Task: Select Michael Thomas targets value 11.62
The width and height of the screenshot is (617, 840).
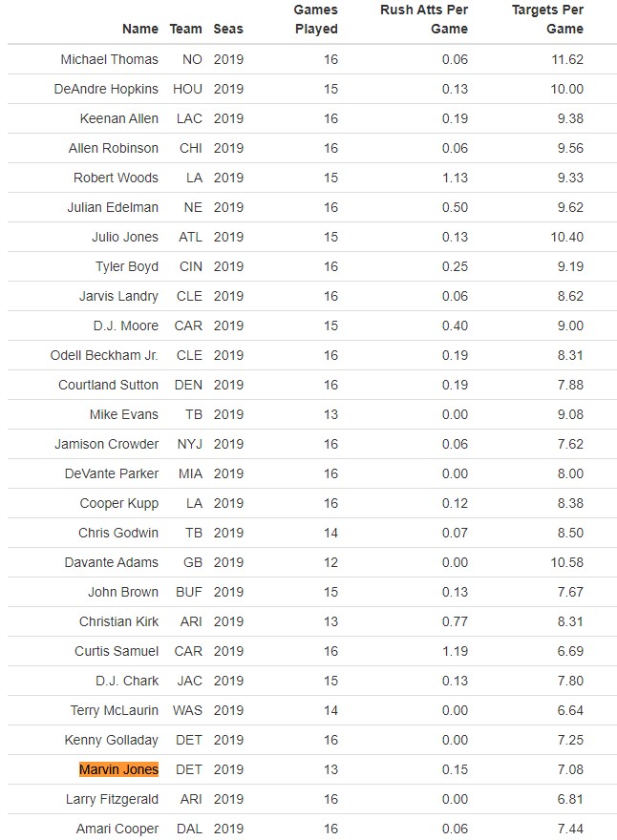Action: pyautogui.click(x=567, y=59)
